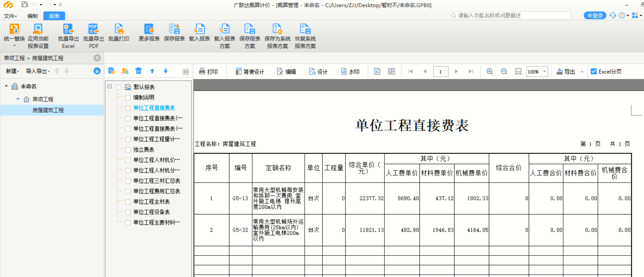Image resolution: width=644 pixels, height=277 pixels.
Task: Click the 打印 button
Action: (x=208, y=72)
